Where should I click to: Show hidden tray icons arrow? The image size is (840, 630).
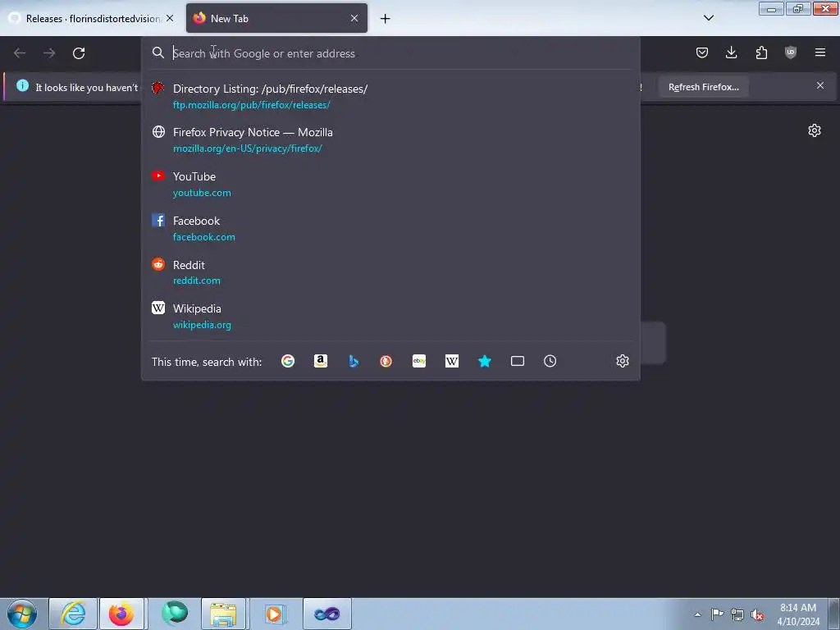(697, 614)
